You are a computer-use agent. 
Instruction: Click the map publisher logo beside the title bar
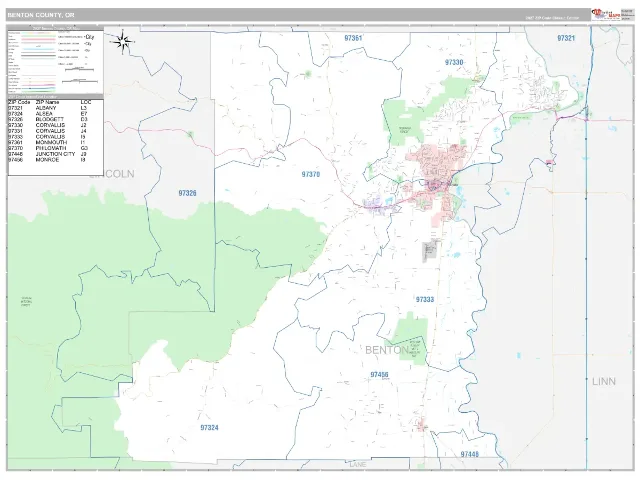606,14
